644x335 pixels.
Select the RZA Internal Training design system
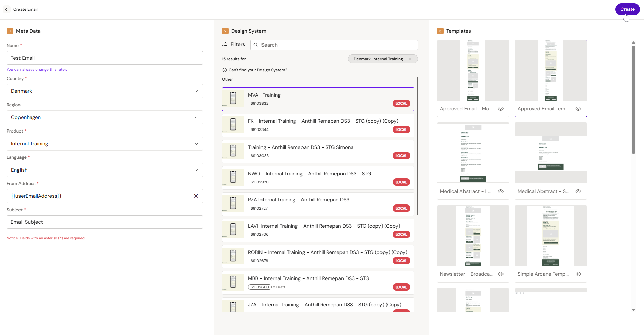coord(318,204)
